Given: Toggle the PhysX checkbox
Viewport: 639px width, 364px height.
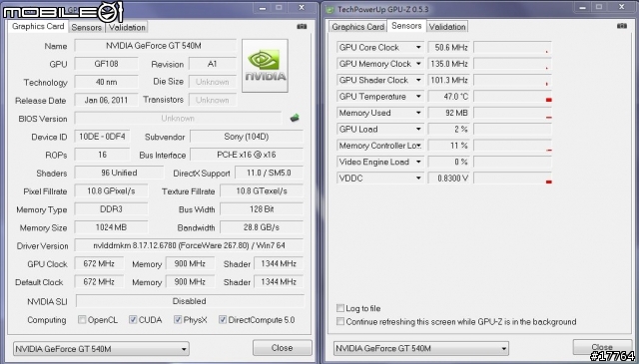Looking at the screenshot, I should tap(178, 319).
